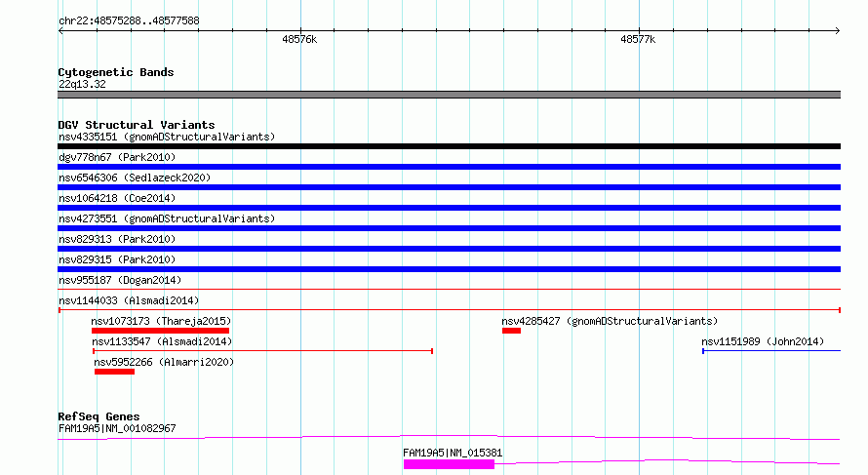The width and height of the screenshot is (868, 475).
Task: Open variant nsv1073173 (Thareja2015) label
Action: (x=161, y=321)
